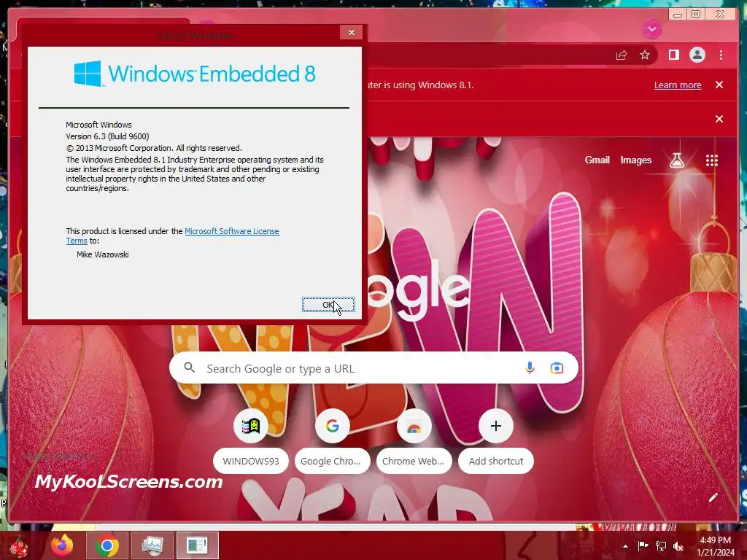Image resolution: width=747 pixels, height=560 pixels.
Task: Search by image with Google Lens icon
Action: tap(557, 368)
